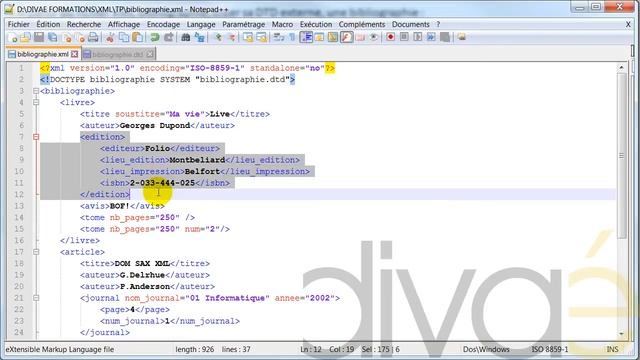Open the Langage menu
Image resolution: width=640 pixels, height=360 pixels.
pos(201,24)
